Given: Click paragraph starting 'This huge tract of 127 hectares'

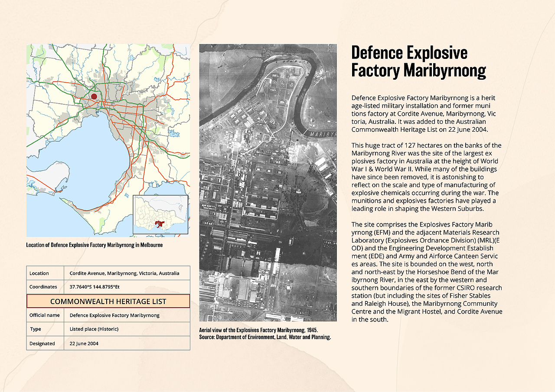Looking at the screenshot, I should (426, 177).
